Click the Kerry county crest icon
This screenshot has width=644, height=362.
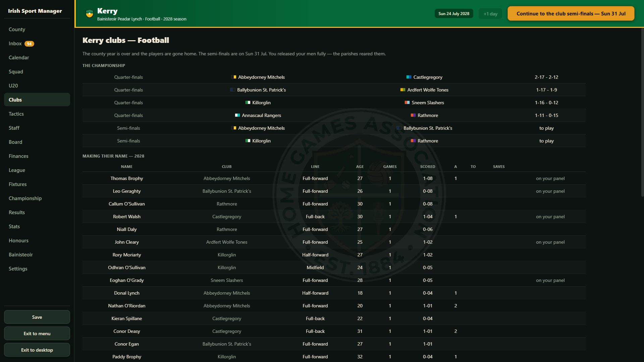89,14
